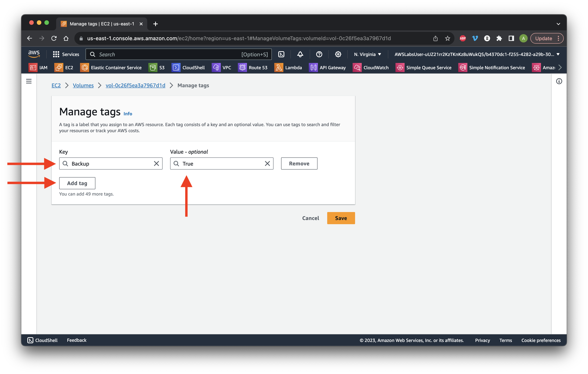
Task: Open vol-0c26f5ea3a7967d1d breadcrumb link
Action: pyautogui.click(x=135, y=85)
